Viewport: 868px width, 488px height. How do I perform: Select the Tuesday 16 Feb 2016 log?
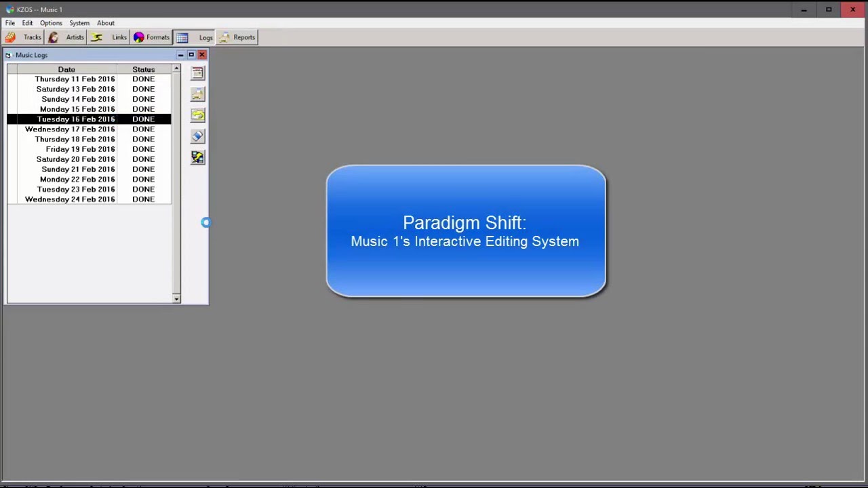89,119
